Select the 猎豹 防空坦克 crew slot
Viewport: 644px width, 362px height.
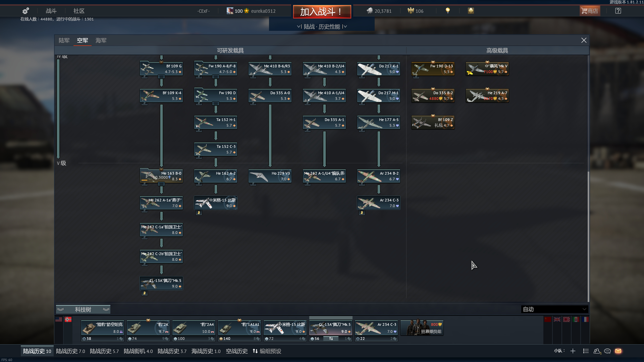103,331
